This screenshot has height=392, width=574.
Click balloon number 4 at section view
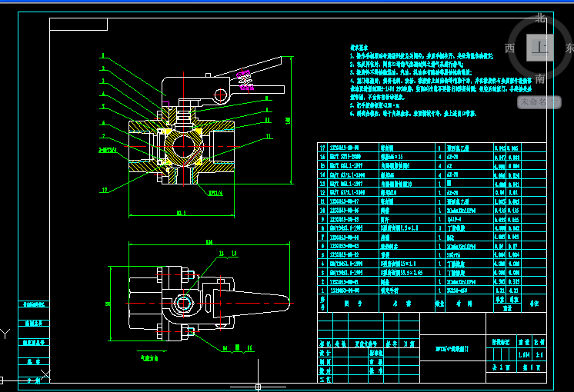coord(103,94)
